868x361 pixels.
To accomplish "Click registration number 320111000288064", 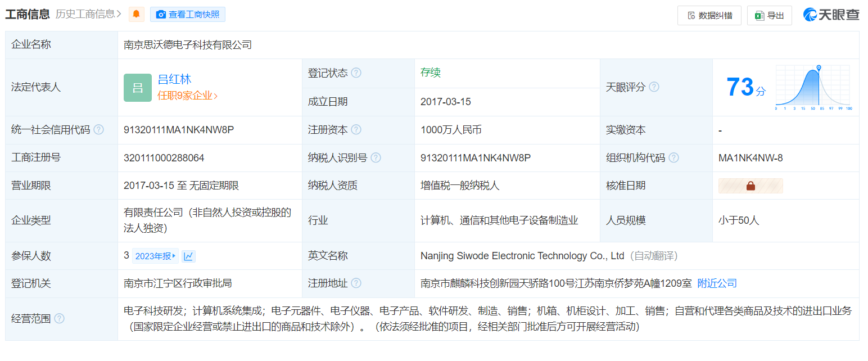I will point(164,158).
